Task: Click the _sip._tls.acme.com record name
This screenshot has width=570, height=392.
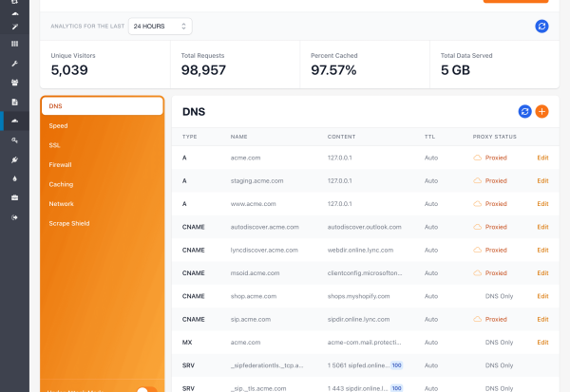Action: [258, 388]
